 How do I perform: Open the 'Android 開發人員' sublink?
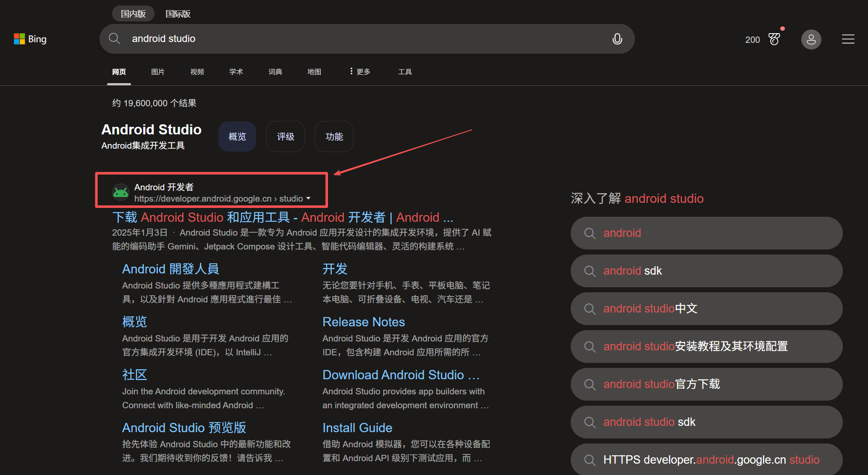(170, 269)
